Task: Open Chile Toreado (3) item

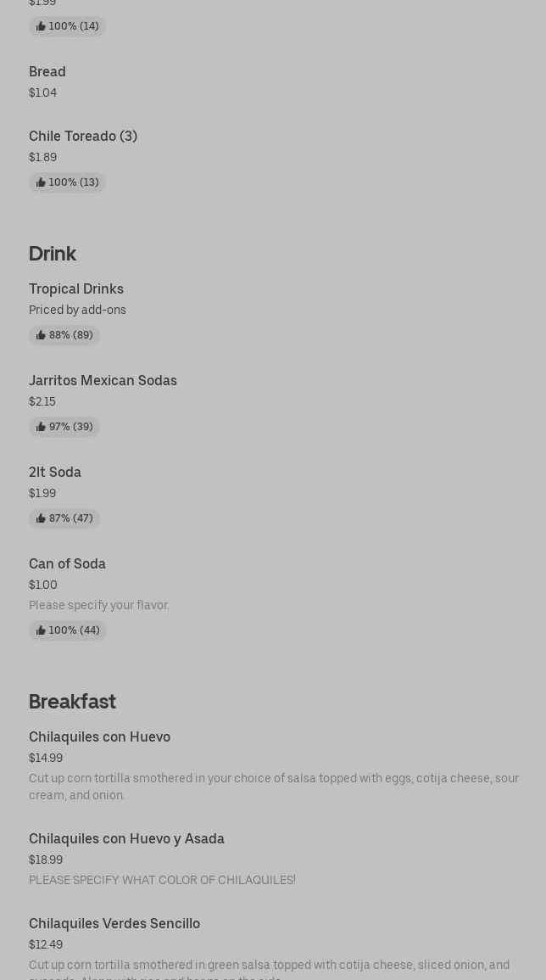Action: [83, 137]
